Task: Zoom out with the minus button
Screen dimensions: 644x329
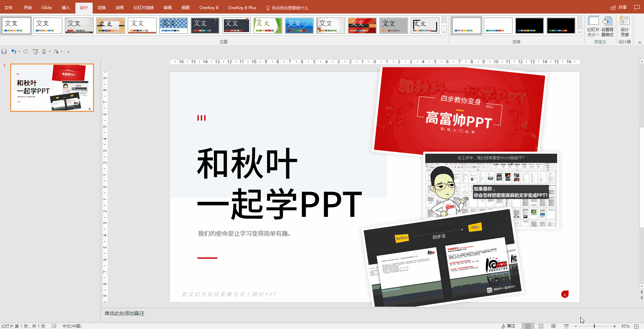Action: (x=575, y=326)
